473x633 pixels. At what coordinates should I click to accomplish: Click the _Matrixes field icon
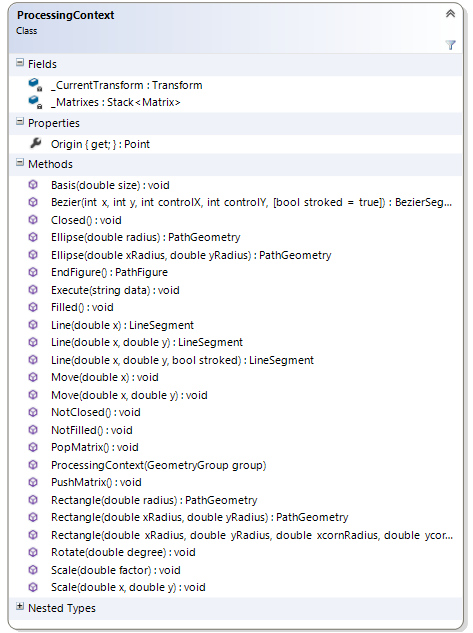pos(35,102)
